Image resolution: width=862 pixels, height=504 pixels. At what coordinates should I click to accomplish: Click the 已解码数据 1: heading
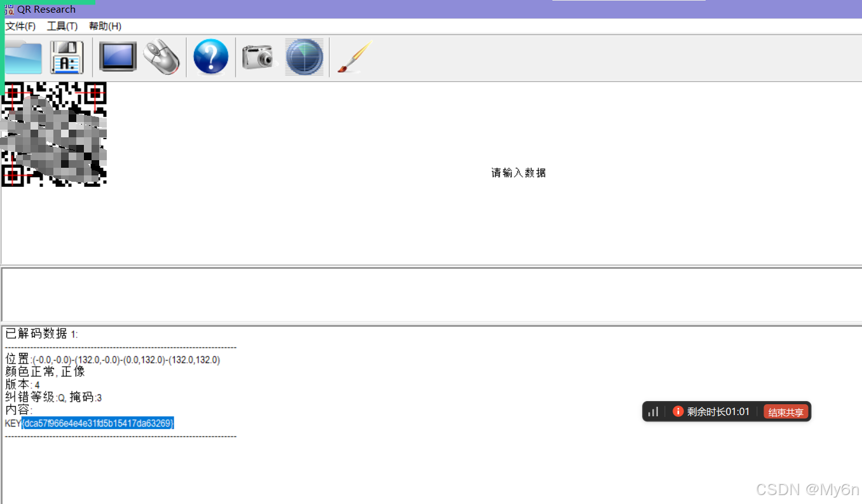point(41,334)
